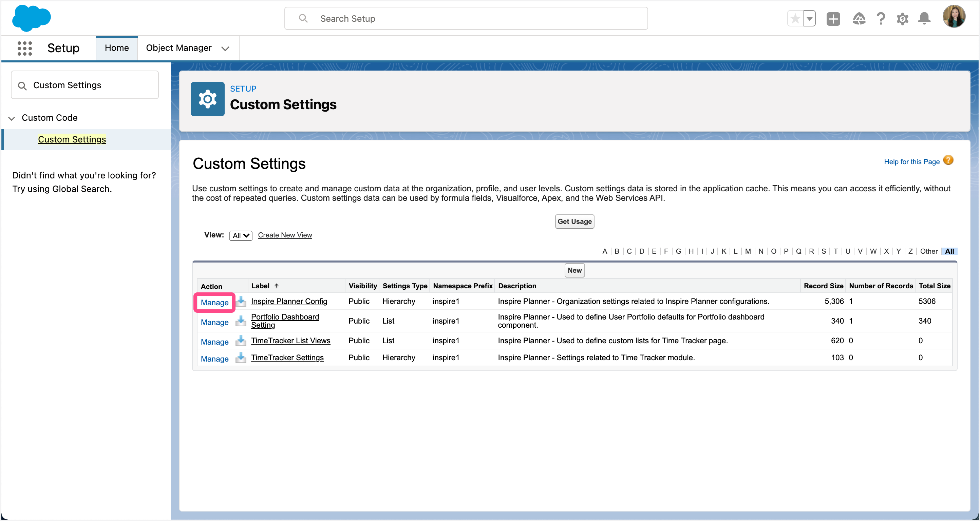Open the App Launcher waffle icon
This screenshot has height=521, width=980.
(x=24, y=48)
